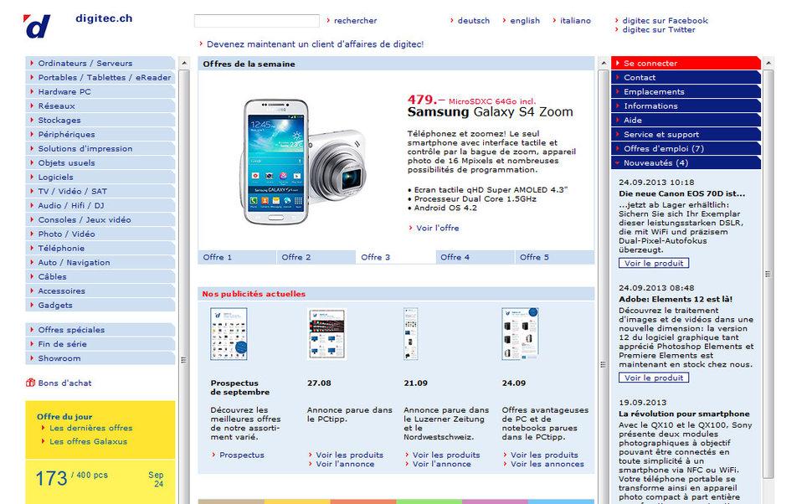Expand the Contact panel item
Image resolution: width=812 pixels, height=504 pixels.
tap(686, 77)
